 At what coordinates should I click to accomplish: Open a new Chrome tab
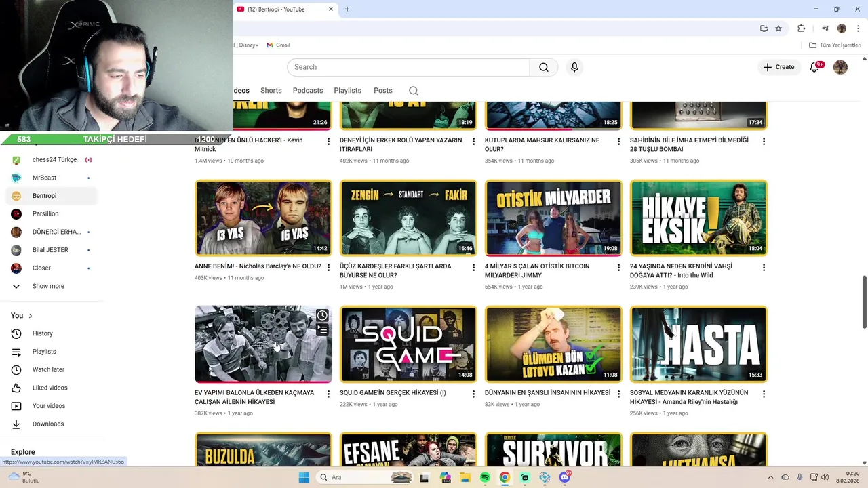347,9
